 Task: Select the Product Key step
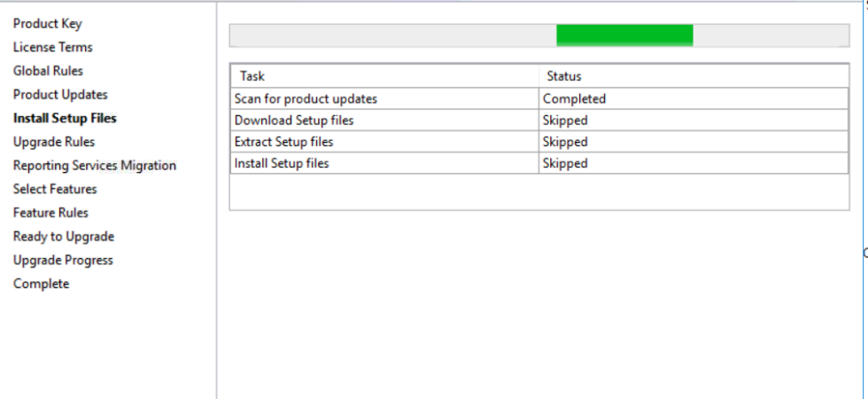(x=47, y=24)
